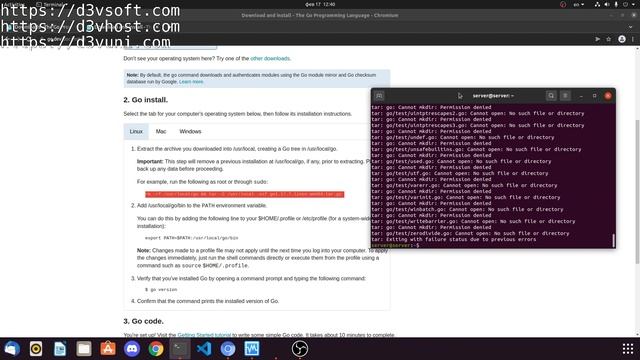Follow the 'other downloads' link

(x=270, y=58)
